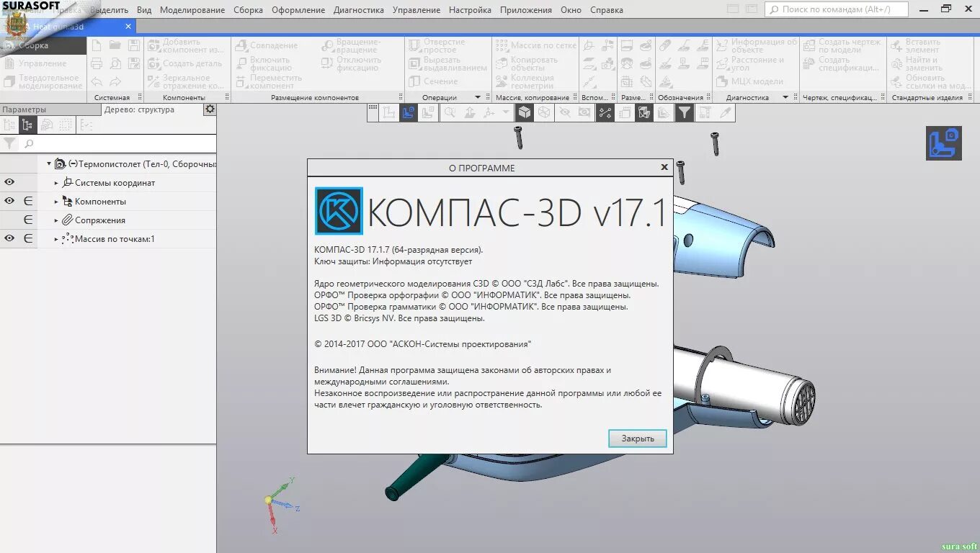The image size is (980, 553).
Task: Click the Open folder icon in Системная
Action: [115, 45]
